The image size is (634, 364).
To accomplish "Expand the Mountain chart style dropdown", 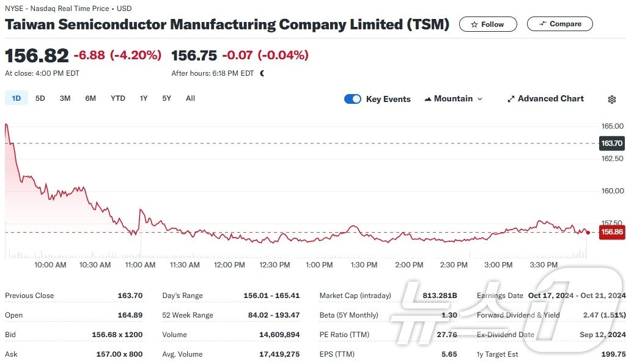I will (x=479, y=98).
